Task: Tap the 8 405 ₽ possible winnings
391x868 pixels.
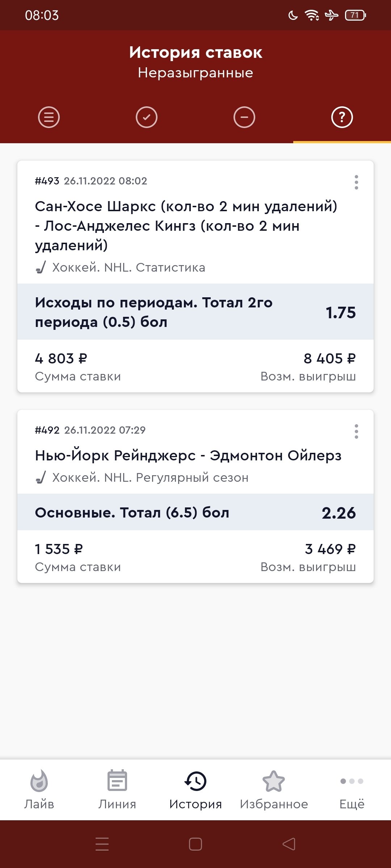Action: coord(329,359)
